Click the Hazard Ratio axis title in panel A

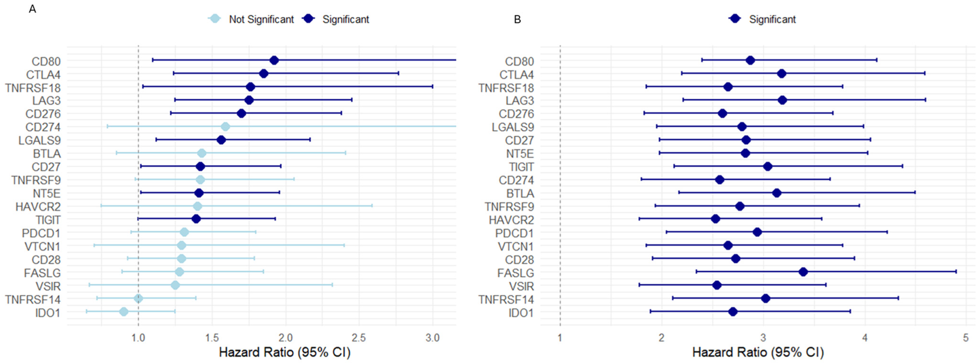(285, 352)
